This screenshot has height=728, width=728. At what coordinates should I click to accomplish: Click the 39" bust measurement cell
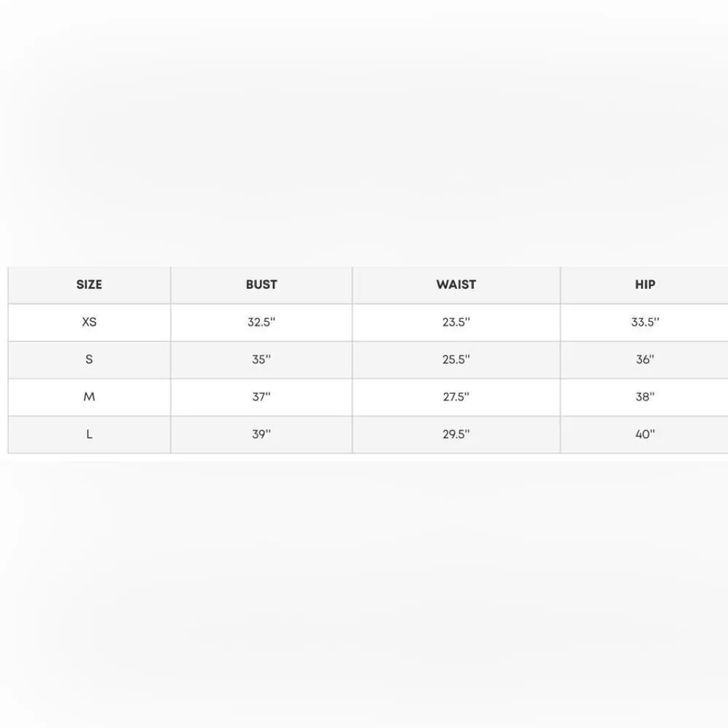coord(261,434)
